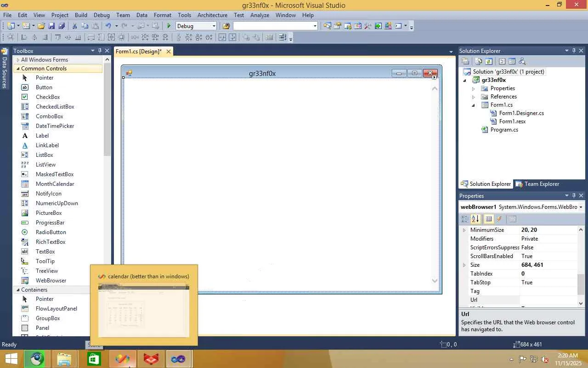588x368 pixels.
Task: Click the calendar window preview thumbnail
Action: click(x=144, y=310)
